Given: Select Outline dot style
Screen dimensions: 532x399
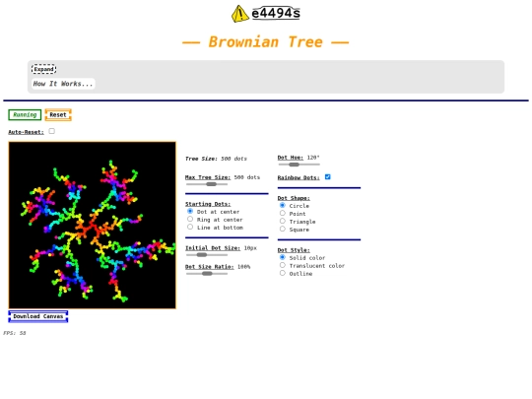Looking at the screenshot, I should pyautogui.click(x=283, y=273).
